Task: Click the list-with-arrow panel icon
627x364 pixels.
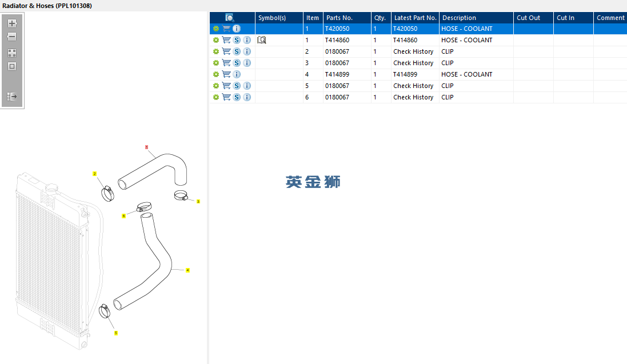Action: point(12,97)
